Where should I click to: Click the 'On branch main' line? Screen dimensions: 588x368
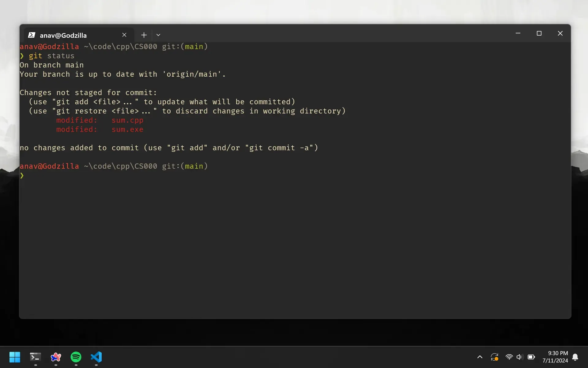tap(51, 65)
